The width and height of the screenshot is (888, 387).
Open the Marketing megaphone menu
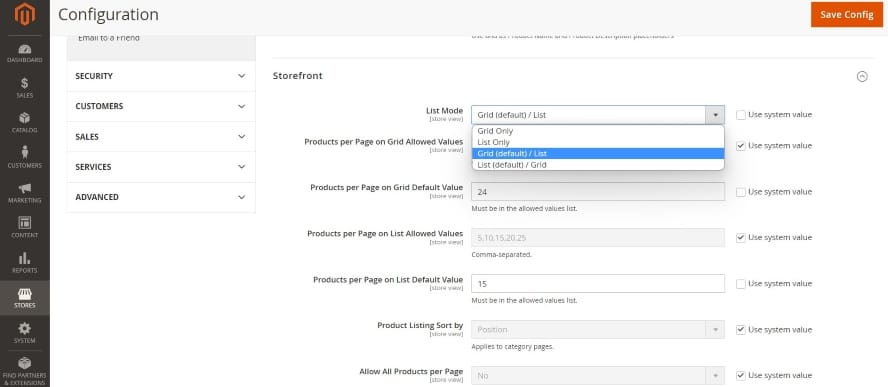click(24, 193)
